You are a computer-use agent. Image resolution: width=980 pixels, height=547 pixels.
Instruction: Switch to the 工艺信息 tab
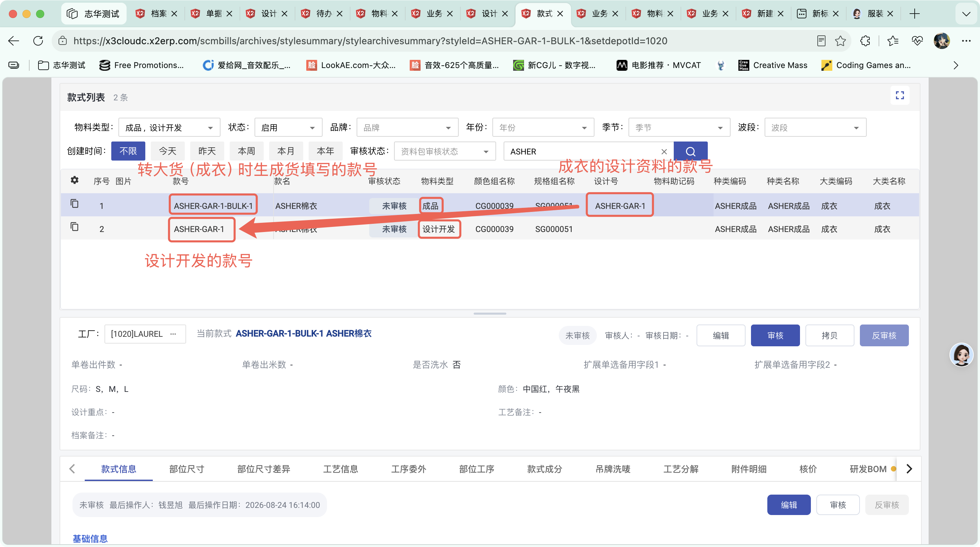[341, 469]
